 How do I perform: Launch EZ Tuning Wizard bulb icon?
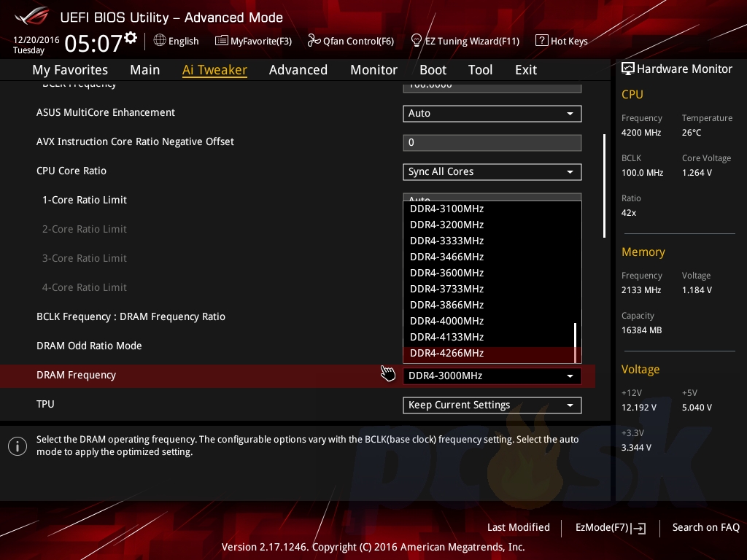417,41
